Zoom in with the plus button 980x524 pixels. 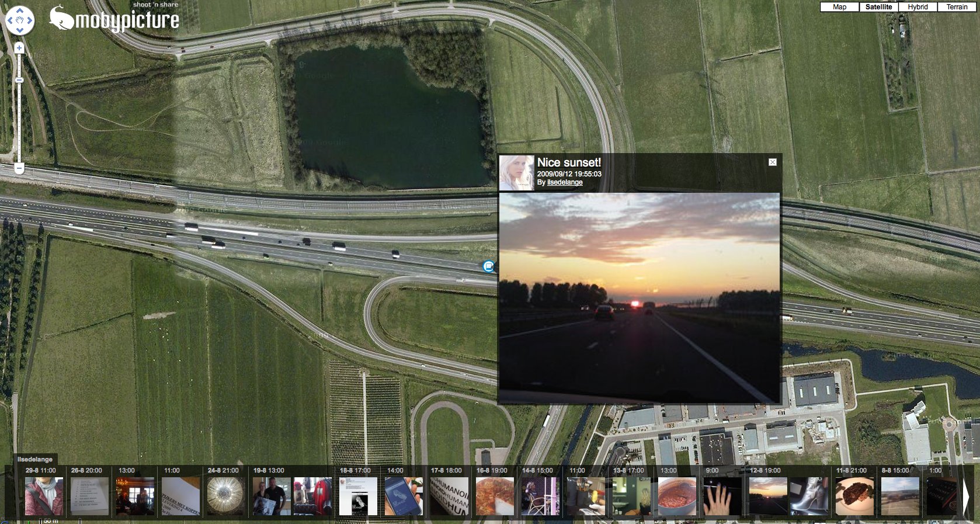(19, 48)
